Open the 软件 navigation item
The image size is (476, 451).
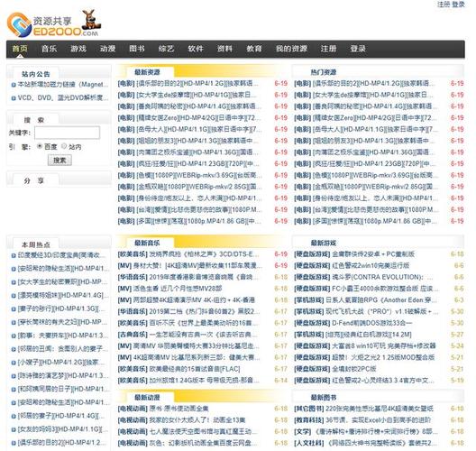[196, 49]
